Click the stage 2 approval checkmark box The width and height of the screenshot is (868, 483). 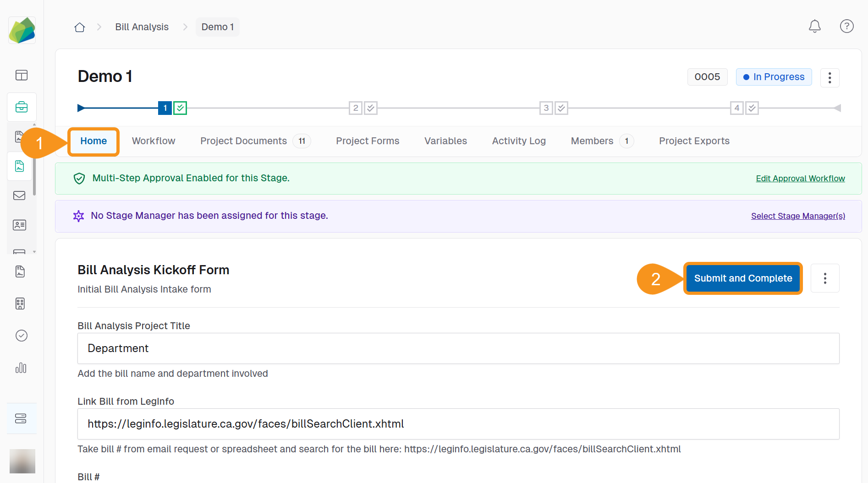[371, 108]
